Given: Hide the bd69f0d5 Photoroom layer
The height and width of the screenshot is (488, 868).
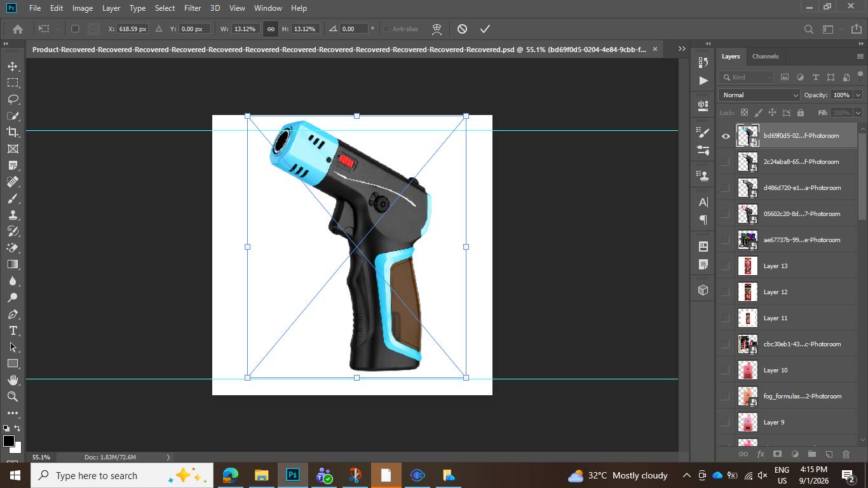Looking at the screenshot, I should (x=726, y=136).
